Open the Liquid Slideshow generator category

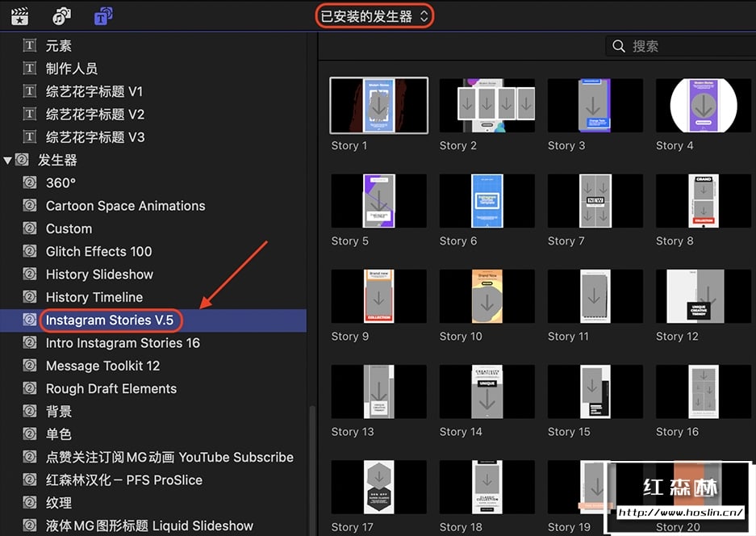coord(149,526)
